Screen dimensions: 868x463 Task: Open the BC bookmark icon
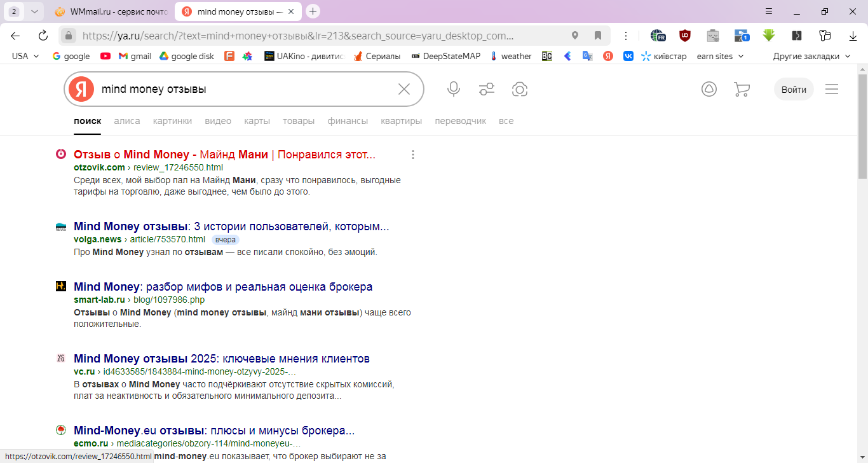point(547,56)
